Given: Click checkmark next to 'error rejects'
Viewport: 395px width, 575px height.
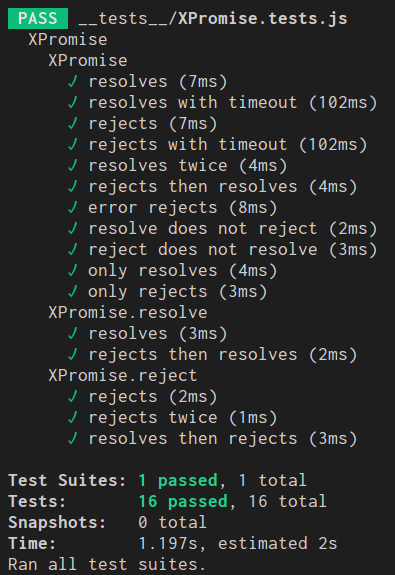Looking at the screenshot, I should click(73, 208).
